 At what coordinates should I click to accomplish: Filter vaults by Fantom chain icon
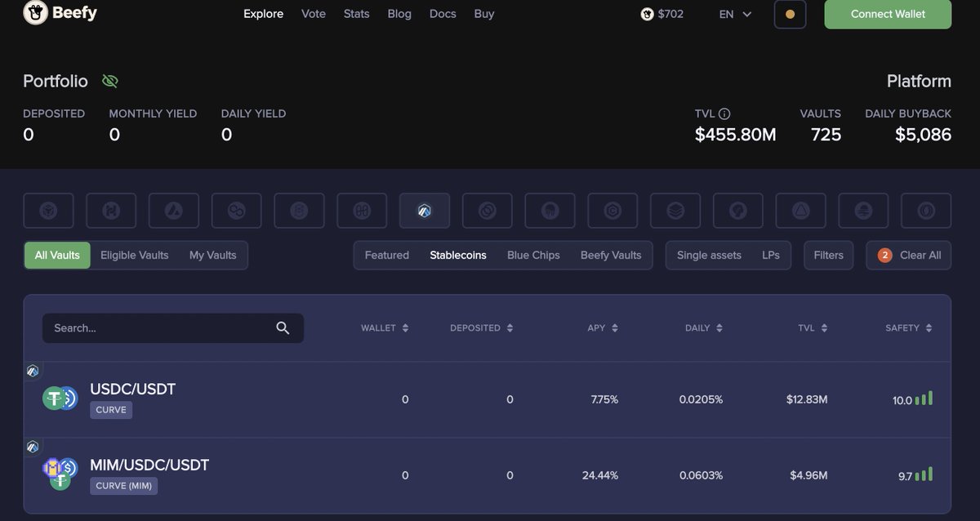tap(299, 211)
